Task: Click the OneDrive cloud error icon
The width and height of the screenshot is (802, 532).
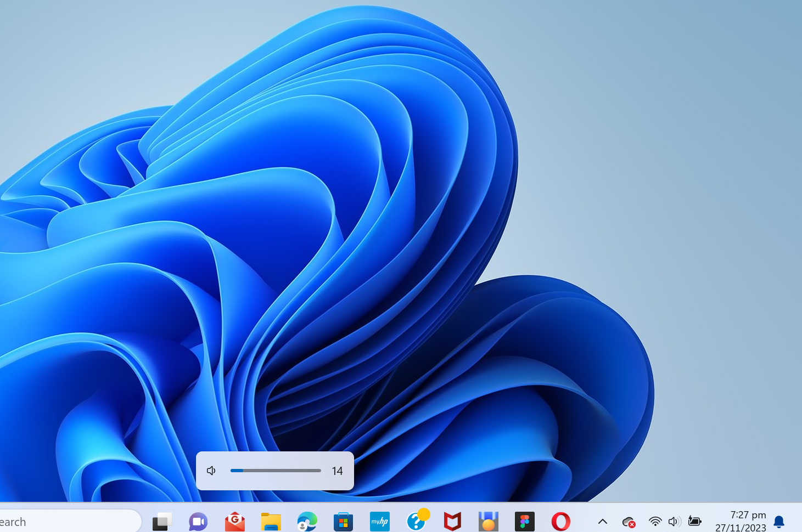Action: tap(629, 522)
